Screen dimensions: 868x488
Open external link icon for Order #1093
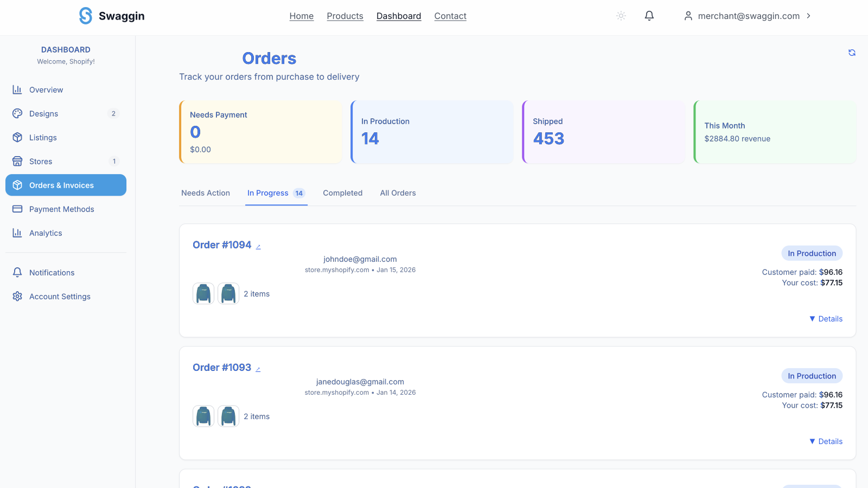tap(258, 369)
